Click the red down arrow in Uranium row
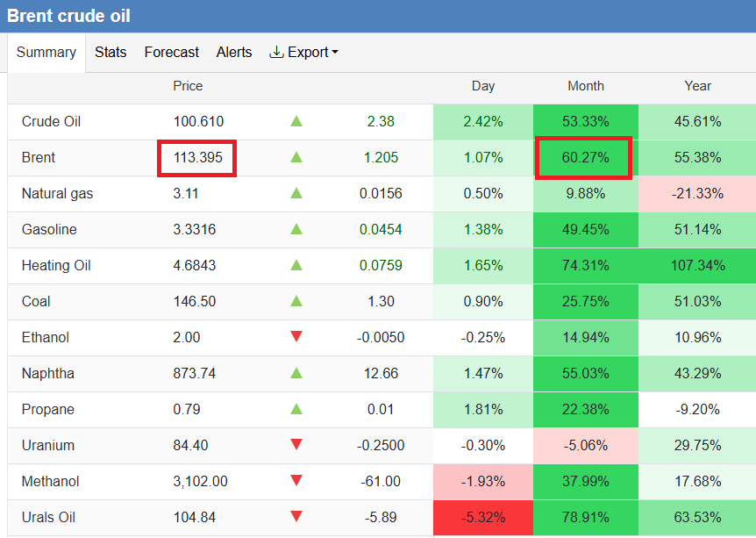This screenshot has height=538, width=756. [x=296, y=445]
